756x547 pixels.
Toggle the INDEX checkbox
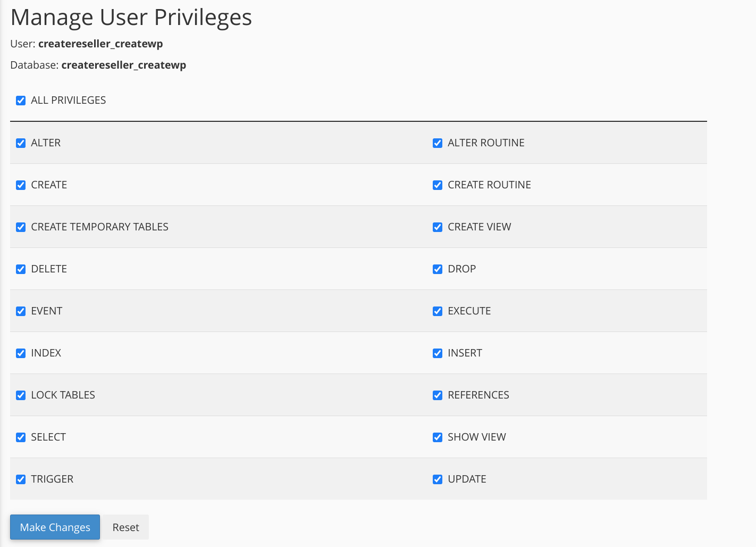coord(21,353)
